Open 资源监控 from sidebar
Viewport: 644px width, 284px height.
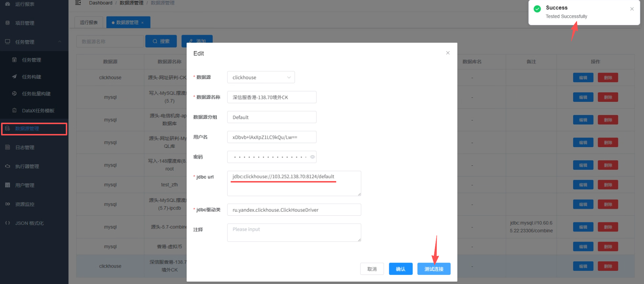coord(25,204)
